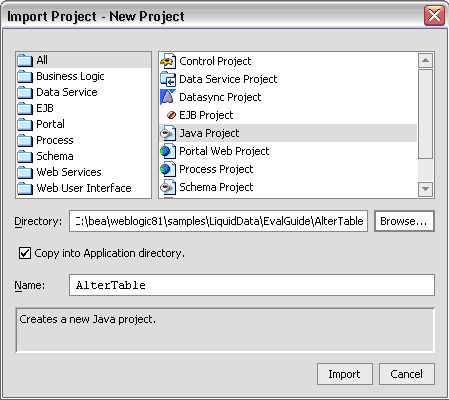
Task: Select Control Project text
Action: [x=215, y=61]
